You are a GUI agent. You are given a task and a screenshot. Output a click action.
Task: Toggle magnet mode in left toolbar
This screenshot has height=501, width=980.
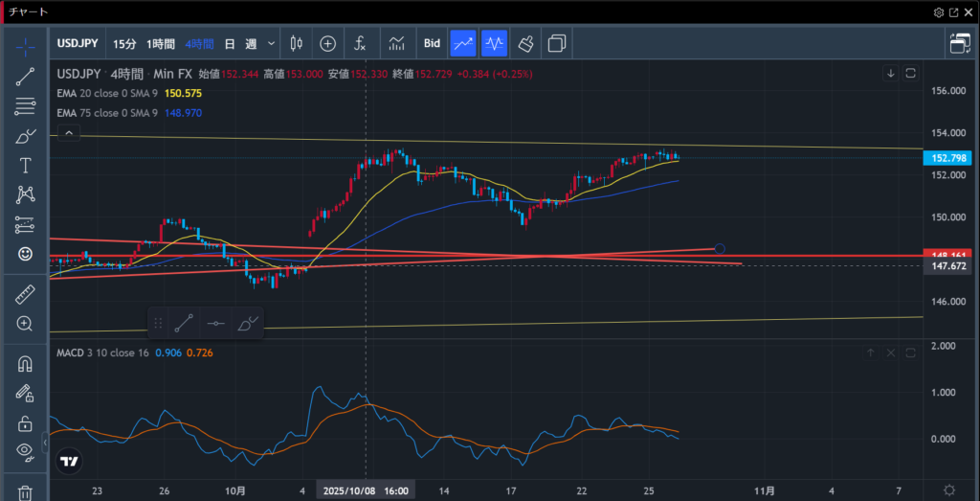point(25,364)
